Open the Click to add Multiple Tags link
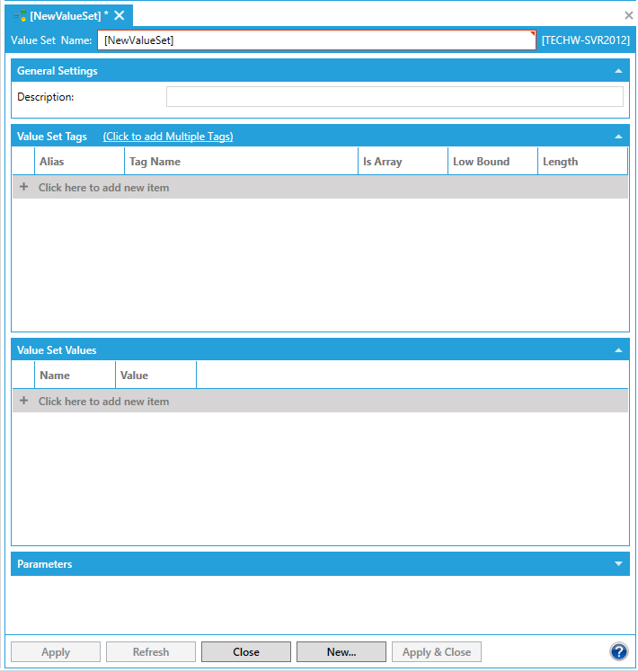The height and width of the screenshot is (672, 638). 168,137
